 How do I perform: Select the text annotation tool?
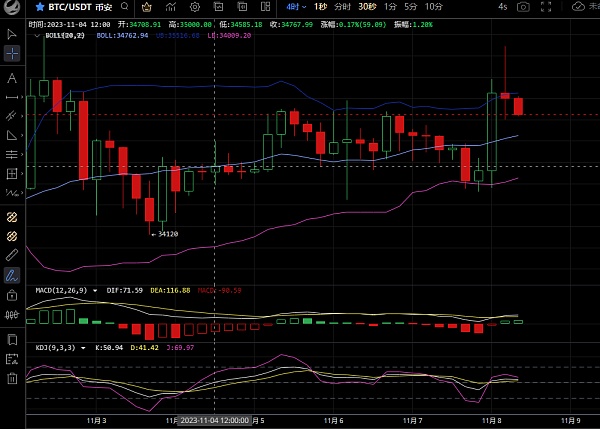click(11, 77)
